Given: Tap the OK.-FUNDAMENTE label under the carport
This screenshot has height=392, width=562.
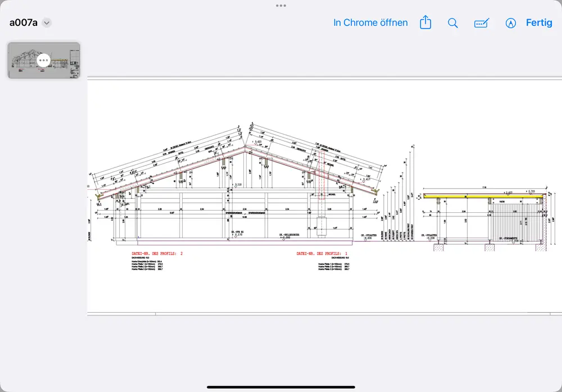Looking at the screenshot, I should click(507, 238).
